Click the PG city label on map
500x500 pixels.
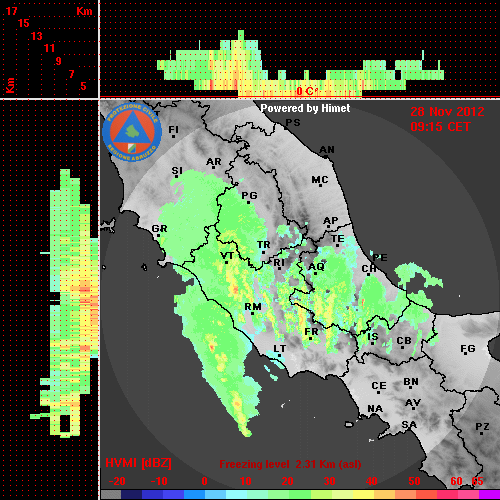pyautogui.click(x=249, y=195)
